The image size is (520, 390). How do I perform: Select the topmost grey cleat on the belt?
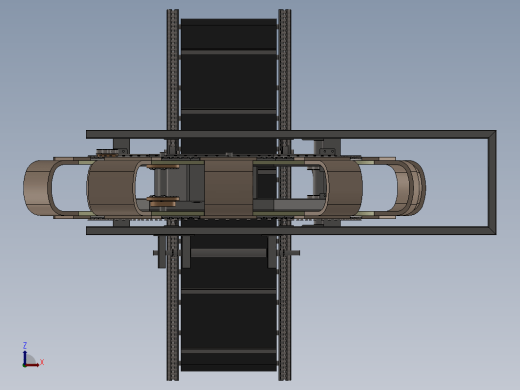pos(229,52)
